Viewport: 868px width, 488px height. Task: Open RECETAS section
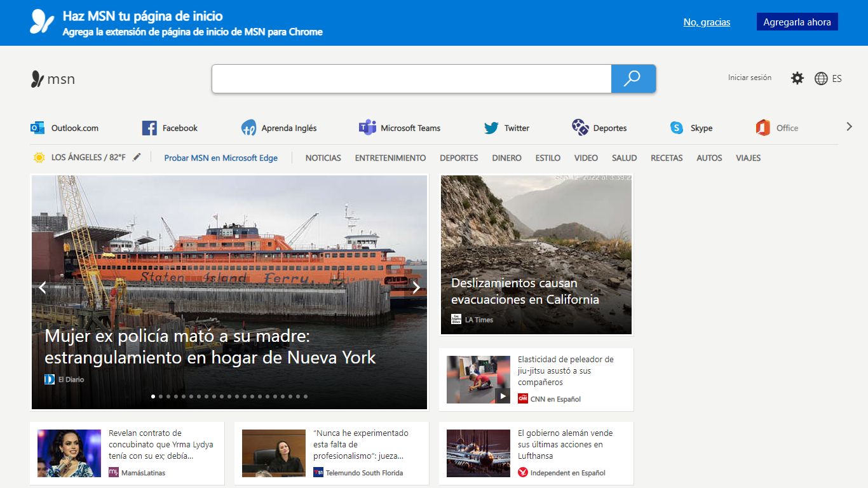click(x=667, y=158)
